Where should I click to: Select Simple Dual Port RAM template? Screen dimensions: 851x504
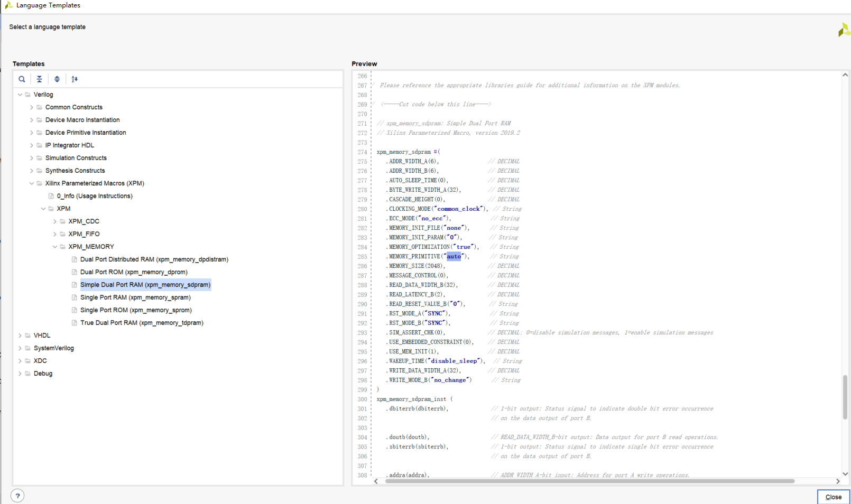145,285
